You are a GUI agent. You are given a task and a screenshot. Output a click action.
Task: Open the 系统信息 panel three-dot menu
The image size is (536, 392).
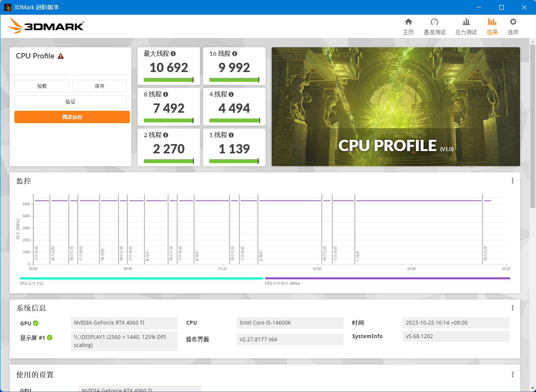(x=512, y=308)
